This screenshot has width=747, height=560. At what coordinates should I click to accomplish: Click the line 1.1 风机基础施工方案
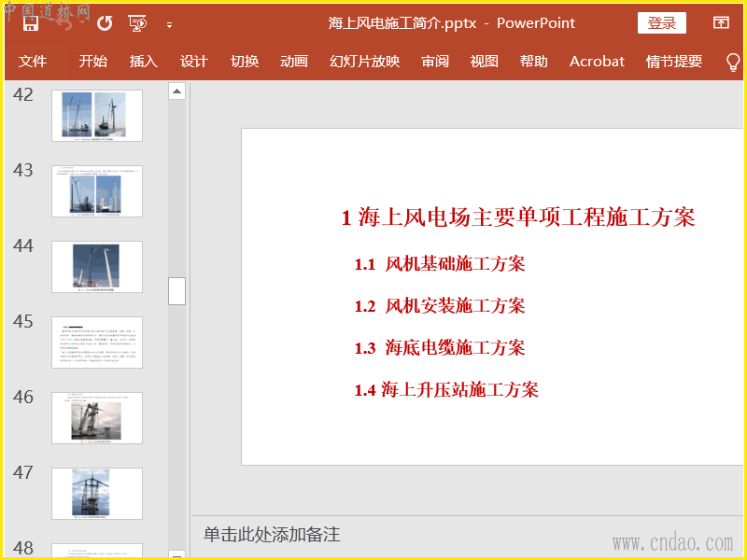[440, 264]
